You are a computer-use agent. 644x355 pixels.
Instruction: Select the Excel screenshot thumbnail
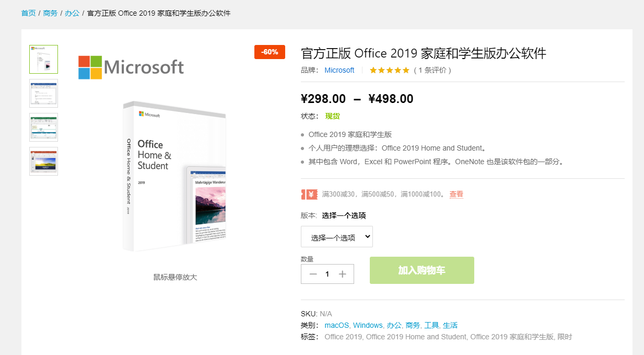[x=44, y=127]
